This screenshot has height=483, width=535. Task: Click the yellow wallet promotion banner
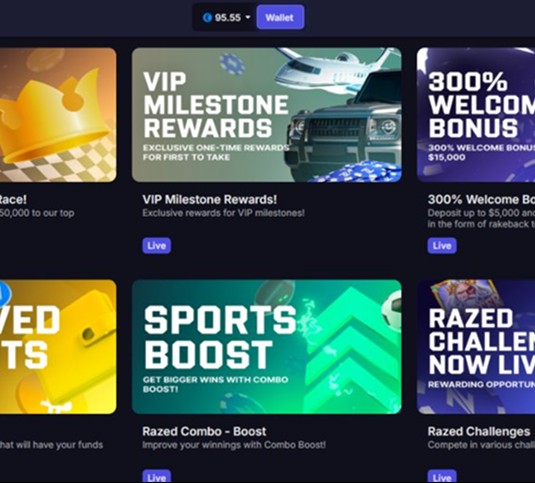click(58, 347)
